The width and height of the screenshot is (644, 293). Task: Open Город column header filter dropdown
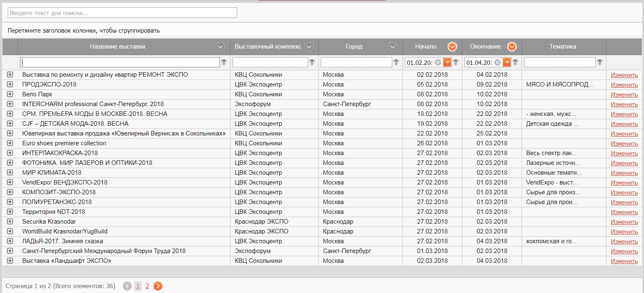393,47
